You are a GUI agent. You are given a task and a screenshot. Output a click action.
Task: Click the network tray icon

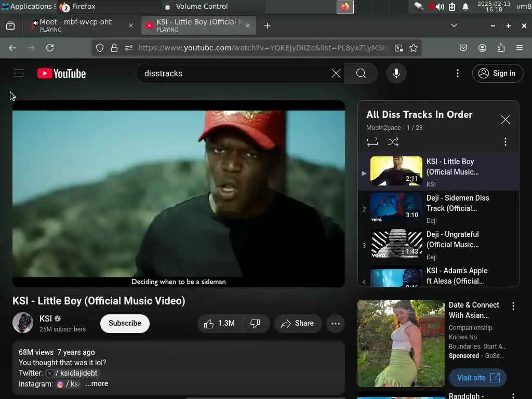[x=419, y=6]
